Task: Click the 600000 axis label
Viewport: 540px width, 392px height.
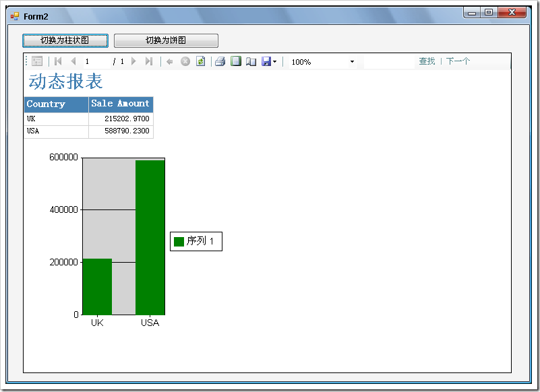Action: (64, 158)
